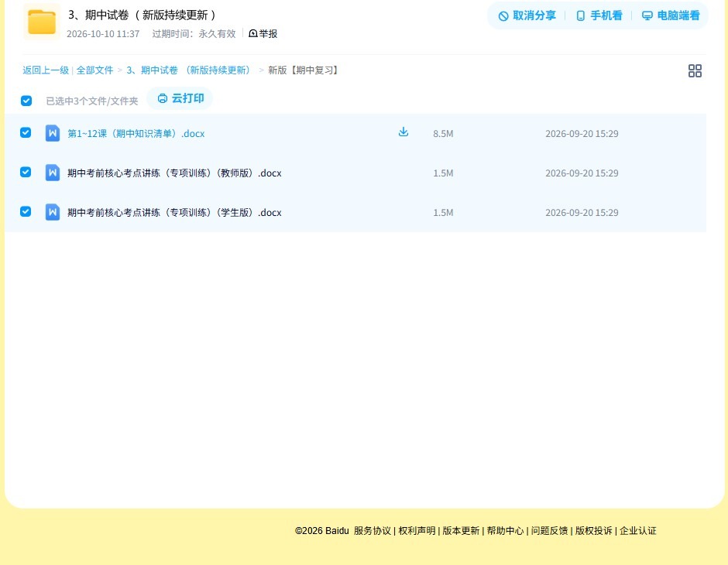This screenshot has height=565, width=728.
Task: Click share title 3、期中试卷（新版持续更新）
Action: (x=142, y=15)
